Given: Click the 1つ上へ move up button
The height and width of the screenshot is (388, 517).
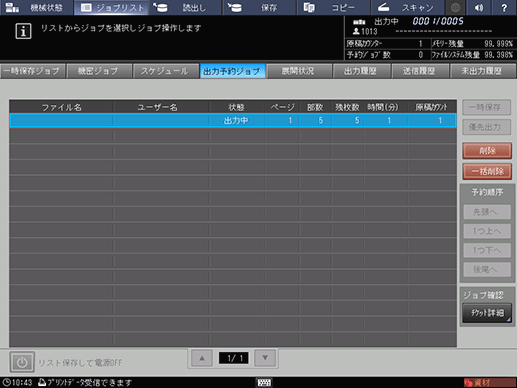Looking at the screenshot, I should [x=487, y=231].
